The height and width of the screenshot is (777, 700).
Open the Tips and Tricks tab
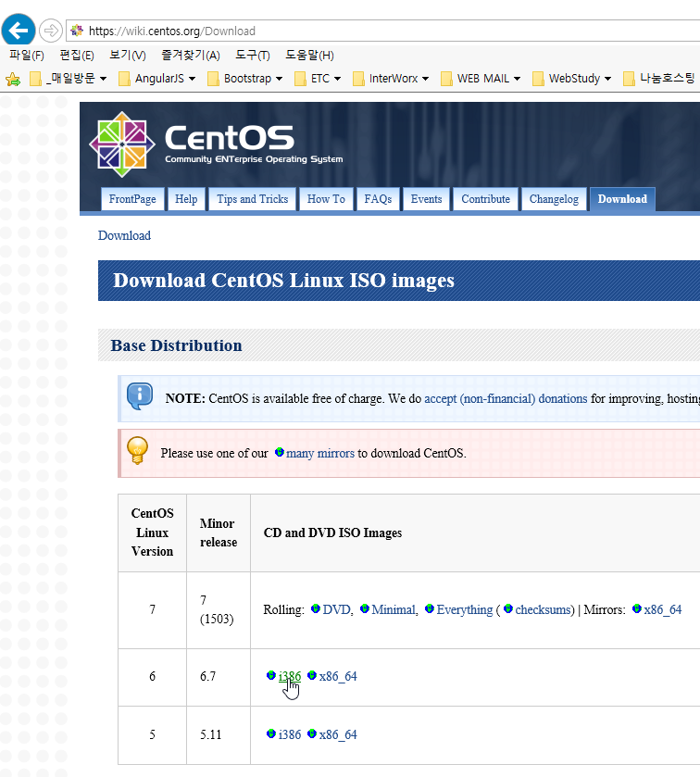coord(252,199)
